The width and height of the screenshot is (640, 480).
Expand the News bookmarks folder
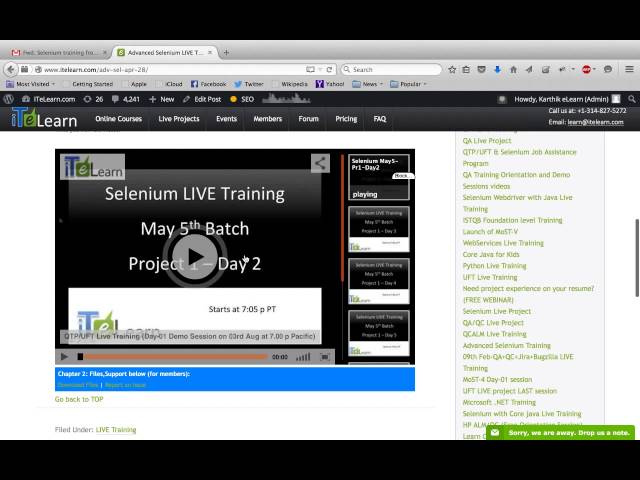click(367, 84)
